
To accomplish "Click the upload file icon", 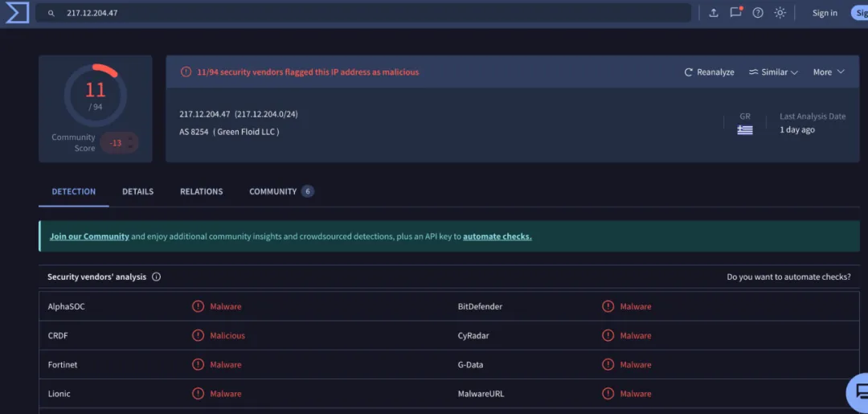I will coord(714,13).
